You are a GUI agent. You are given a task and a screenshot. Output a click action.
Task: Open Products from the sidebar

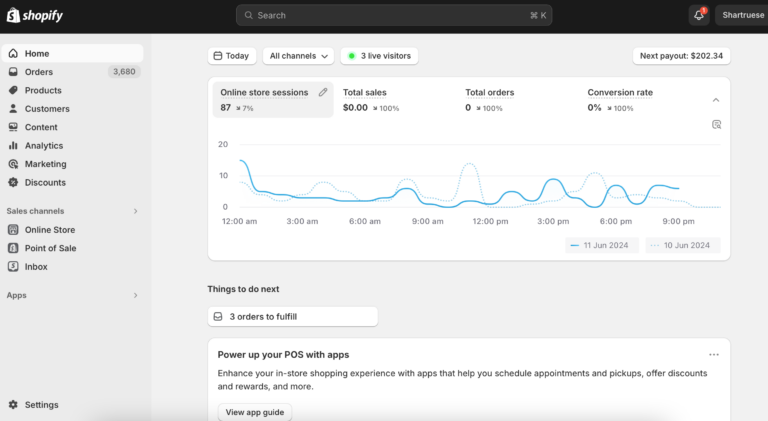(43, 90)
